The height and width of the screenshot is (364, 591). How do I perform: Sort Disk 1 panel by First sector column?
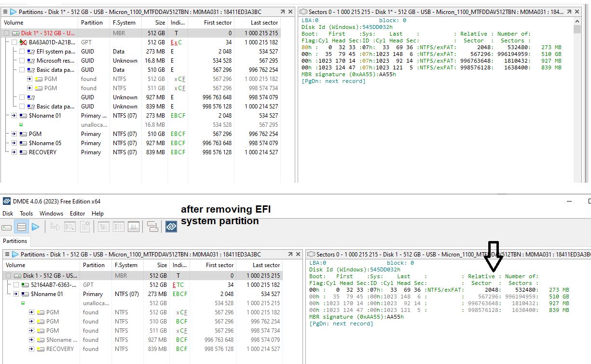pos(212,265)
